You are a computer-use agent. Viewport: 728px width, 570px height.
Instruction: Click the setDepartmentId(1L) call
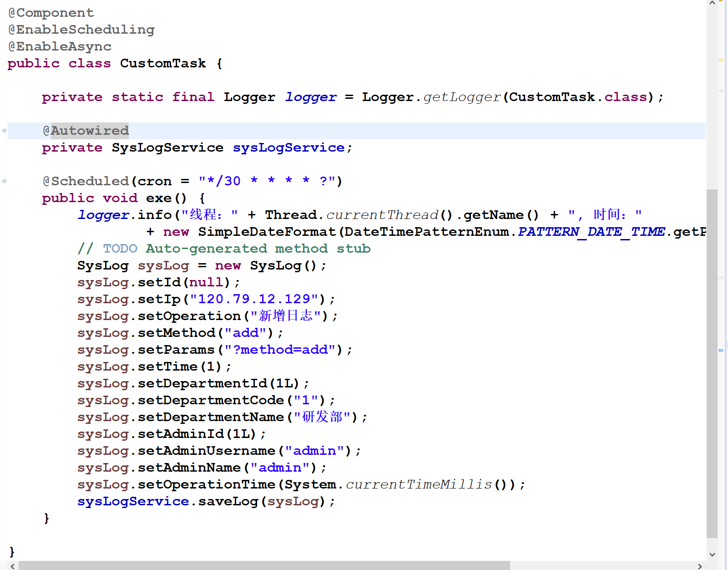219,384
